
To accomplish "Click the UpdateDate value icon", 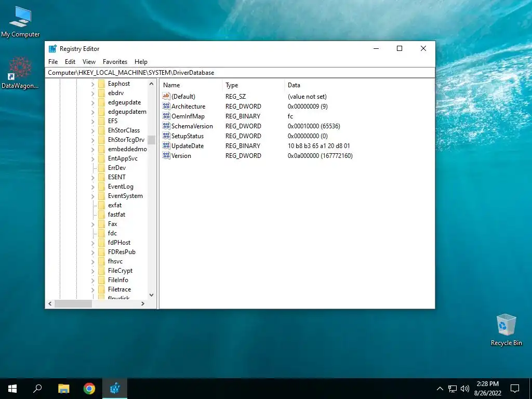I will tap(166, 145).
